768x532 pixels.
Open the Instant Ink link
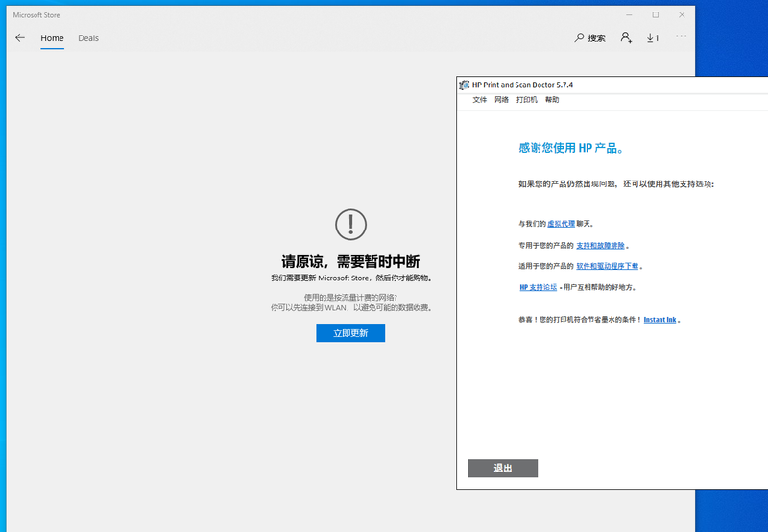tap(660, 320)
